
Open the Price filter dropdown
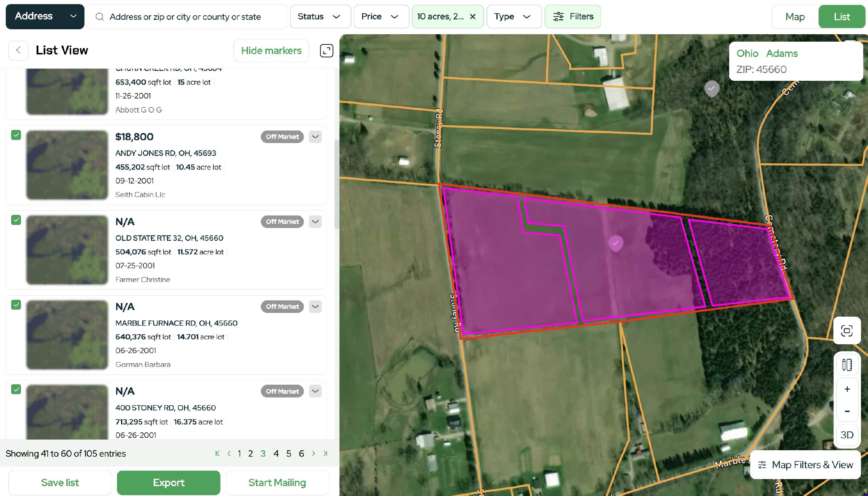(x=380, y=16)
